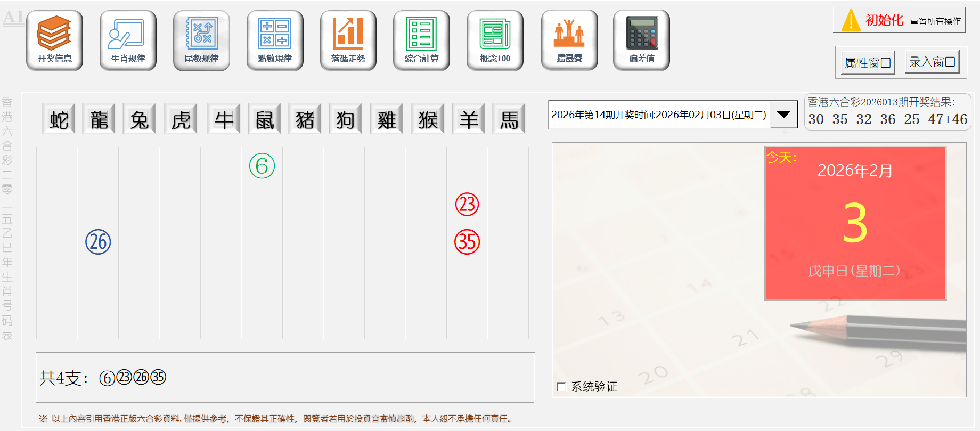Open the 属性窗口 properties window
980x431 pixels.
(x=868, y=63)
